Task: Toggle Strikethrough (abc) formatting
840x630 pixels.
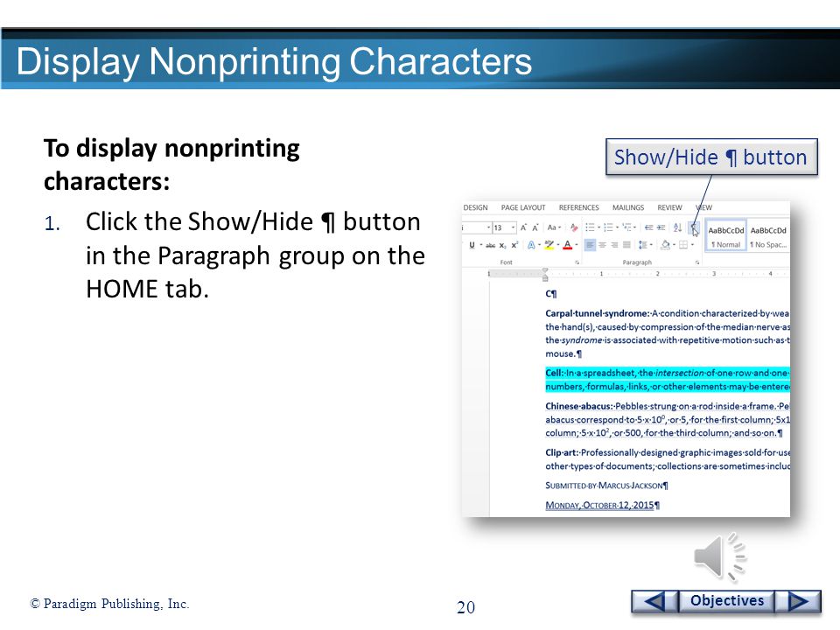Action: pos(491,245)
